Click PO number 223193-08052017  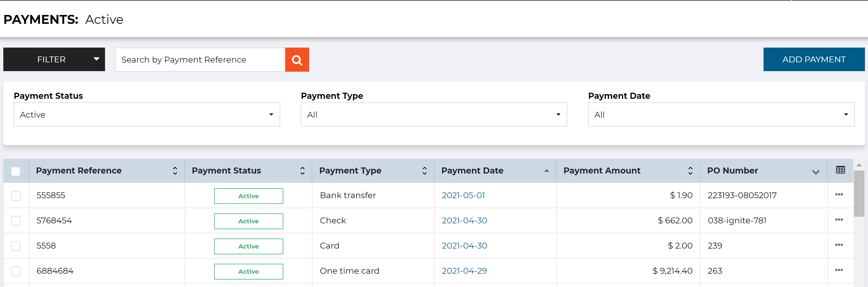coord(742,195)
